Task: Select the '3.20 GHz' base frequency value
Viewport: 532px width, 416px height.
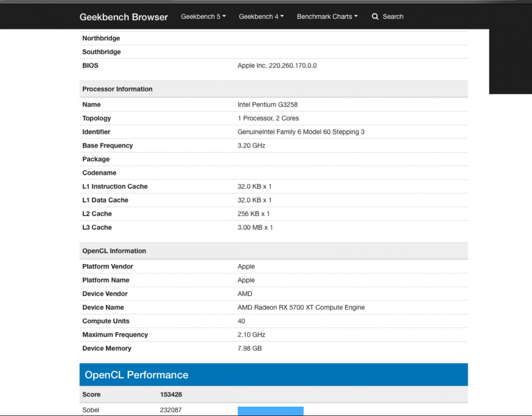Action: point(251,145)
